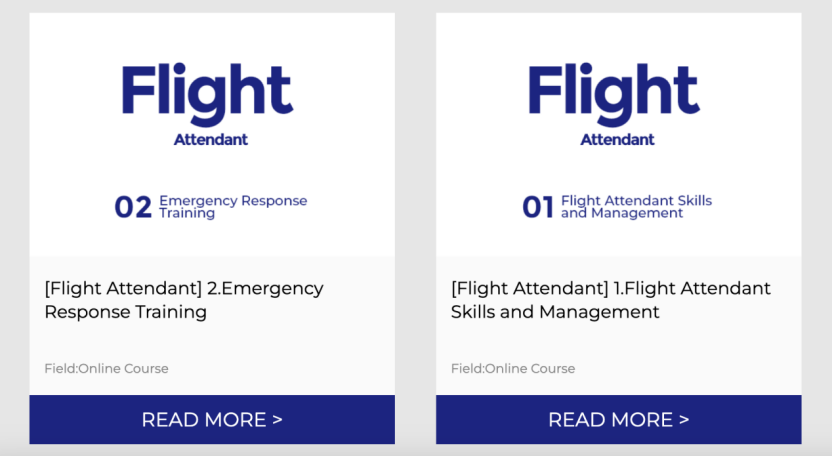Select the white image area of the left card
Screen dimensions: 832x456
212,134
